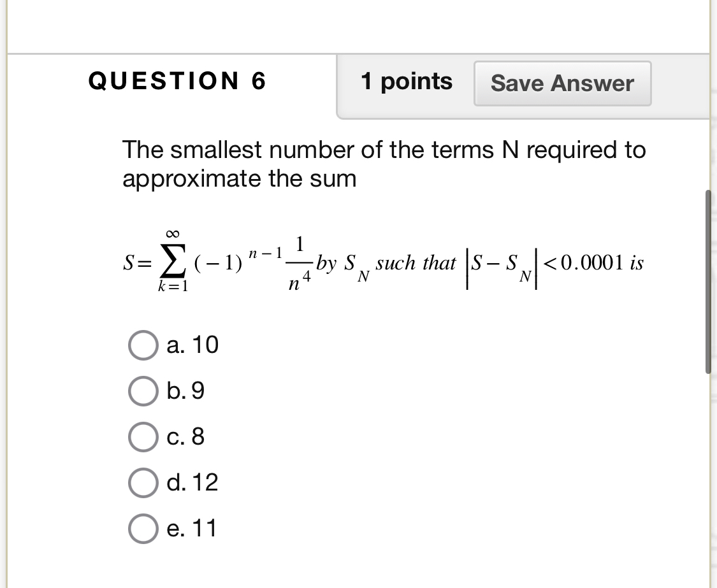Click the radio circle next to 10
The height and width of the screenshot is (588, 717).
(x=145, y=345)
